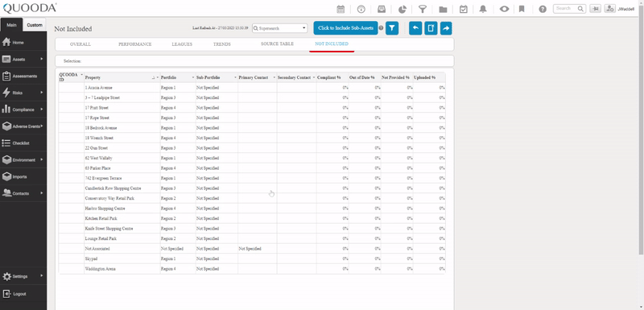Open the Sub-Portfolio column filter dropdown

[235, 77]
